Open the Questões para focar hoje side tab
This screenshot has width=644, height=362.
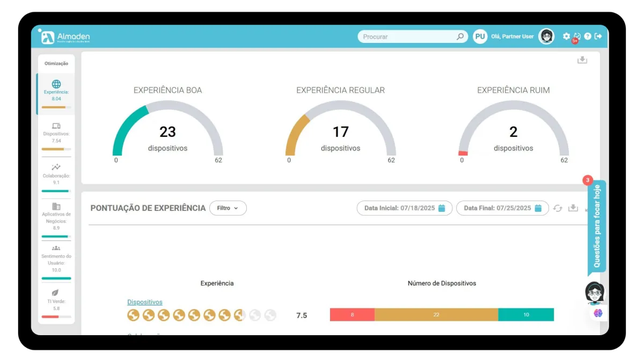(x=597, y=226)
